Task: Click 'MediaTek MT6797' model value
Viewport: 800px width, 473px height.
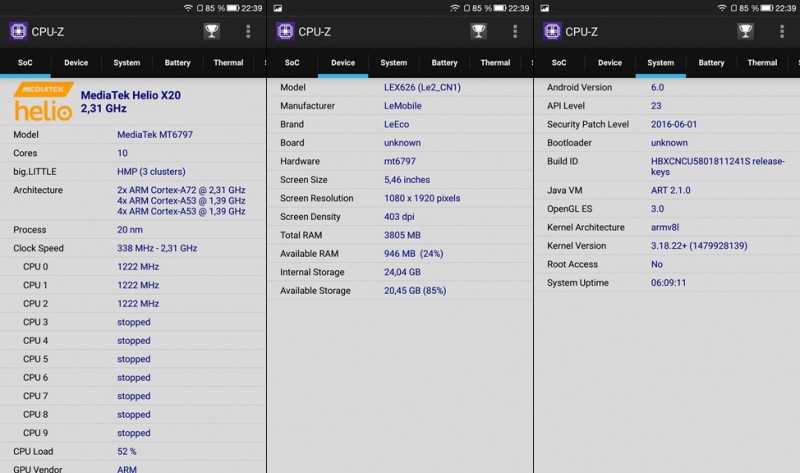Action: pos(155,135)
